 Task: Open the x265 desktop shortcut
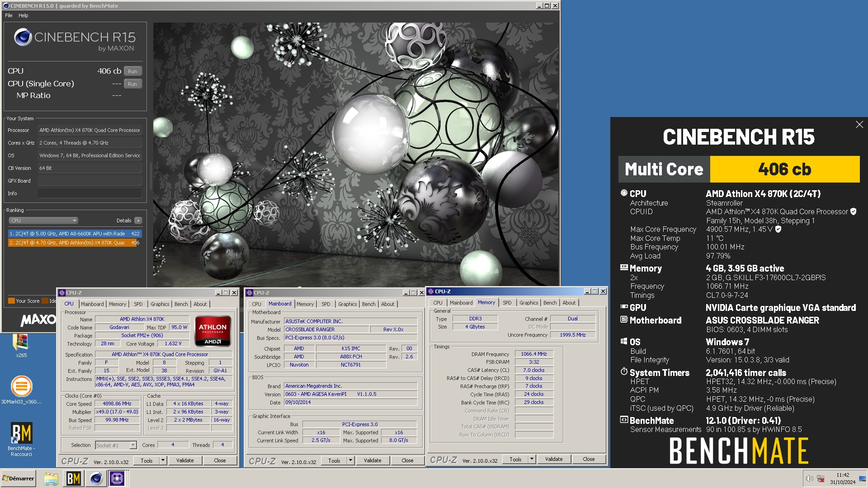[21, 345]
